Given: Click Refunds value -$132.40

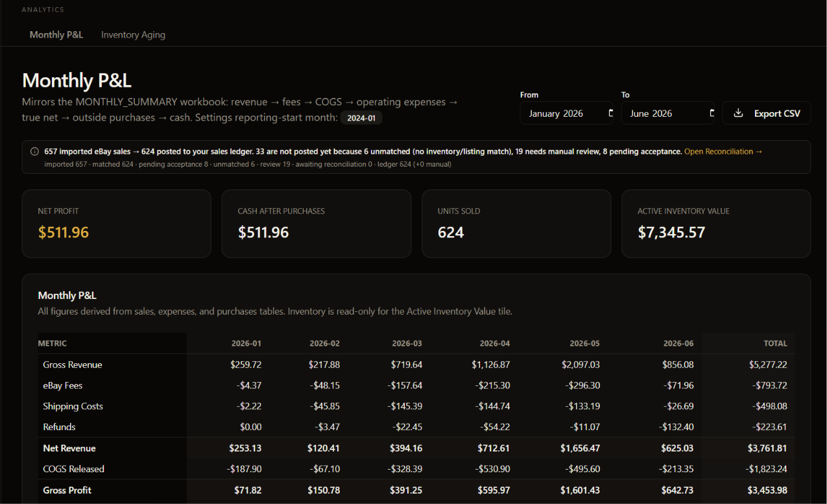Looking at the screenshot, I should click(677, 427).
